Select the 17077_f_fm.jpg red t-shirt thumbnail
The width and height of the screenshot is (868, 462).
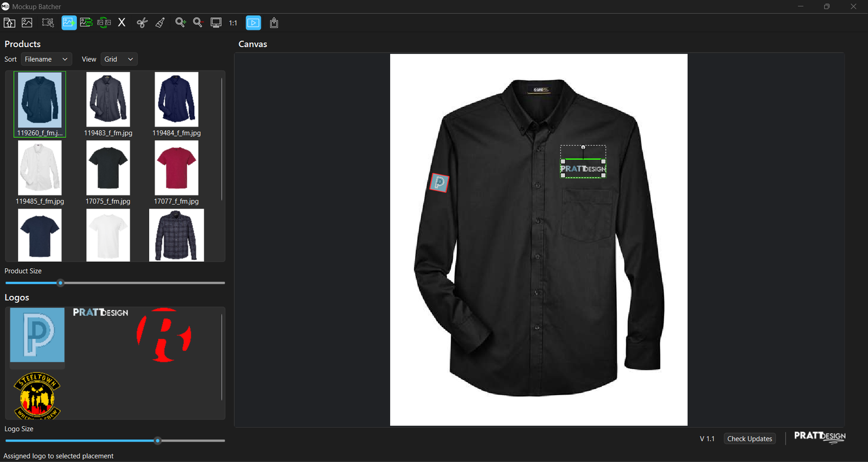point(176,168)
